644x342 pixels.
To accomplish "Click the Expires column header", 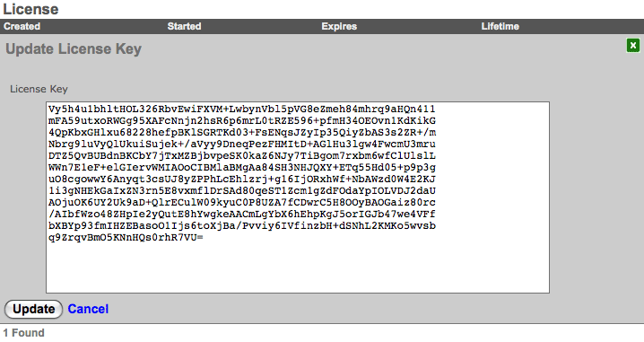I will (339, 26).
